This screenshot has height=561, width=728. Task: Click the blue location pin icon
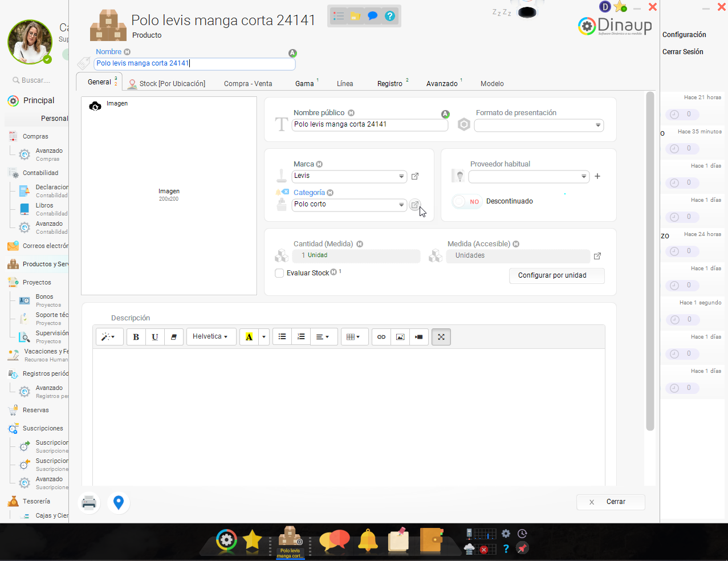119,502
